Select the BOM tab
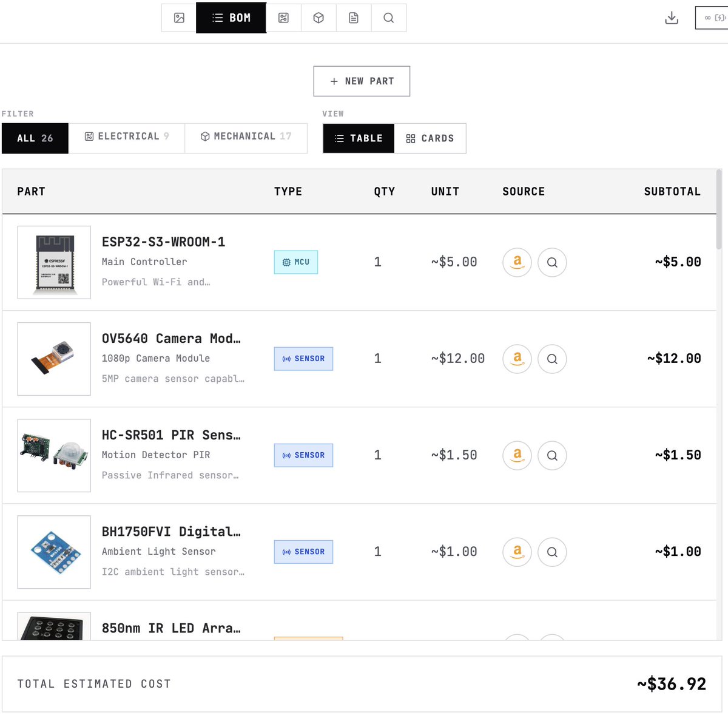Screen dimensions: 728x718 coord(231,18)
